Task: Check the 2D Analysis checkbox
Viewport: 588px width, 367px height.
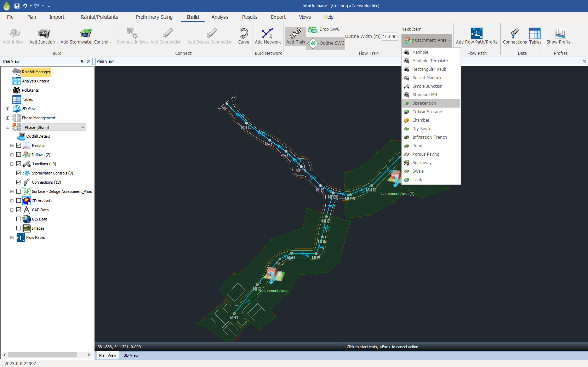Action: click(19, 201)
